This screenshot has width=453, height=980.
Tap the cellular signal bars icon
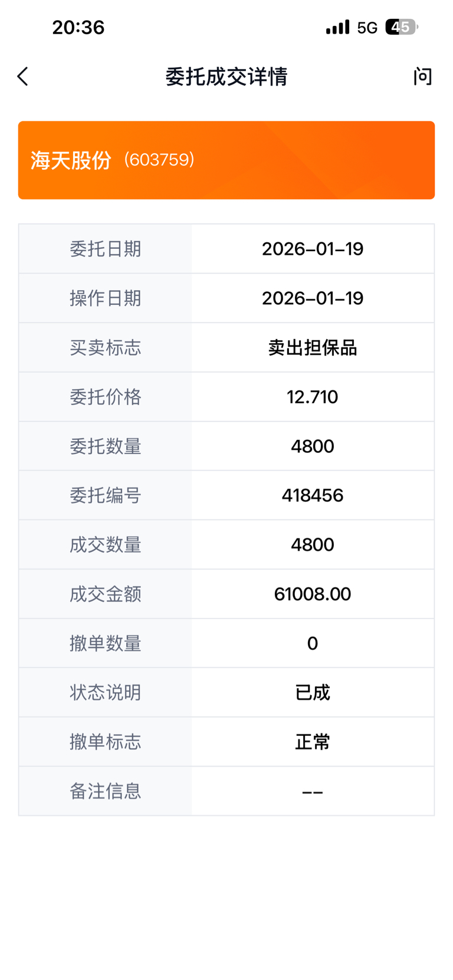[x=337, y=27]
